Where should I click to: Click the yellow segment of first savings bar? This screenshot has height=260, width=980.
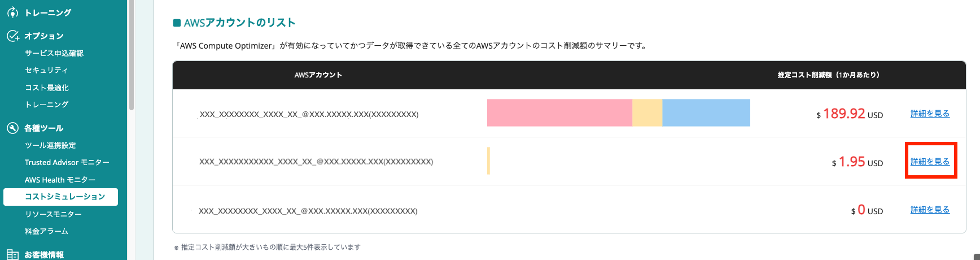pyautogui.click(x=647, y=112)
